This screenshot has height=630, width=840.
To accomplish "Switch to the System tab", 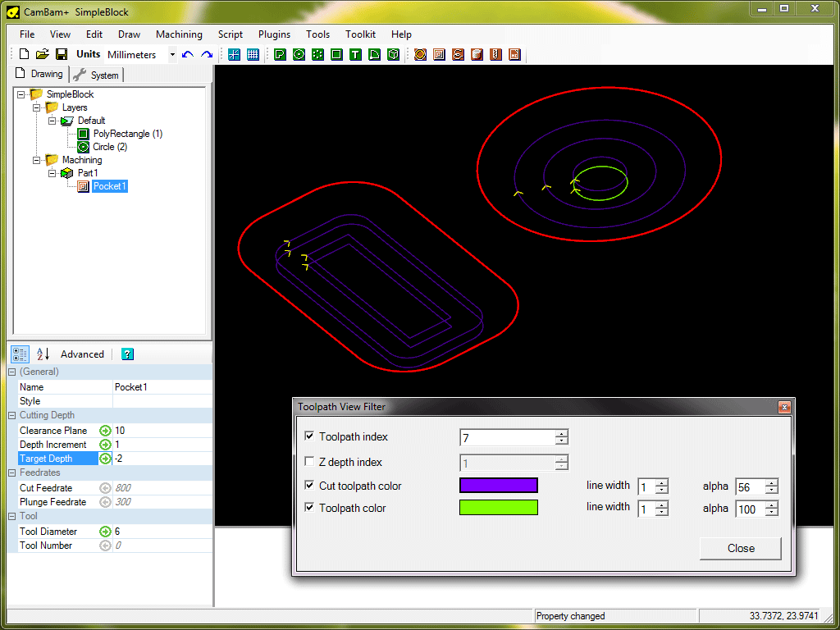I will click(x=97, y=75).
